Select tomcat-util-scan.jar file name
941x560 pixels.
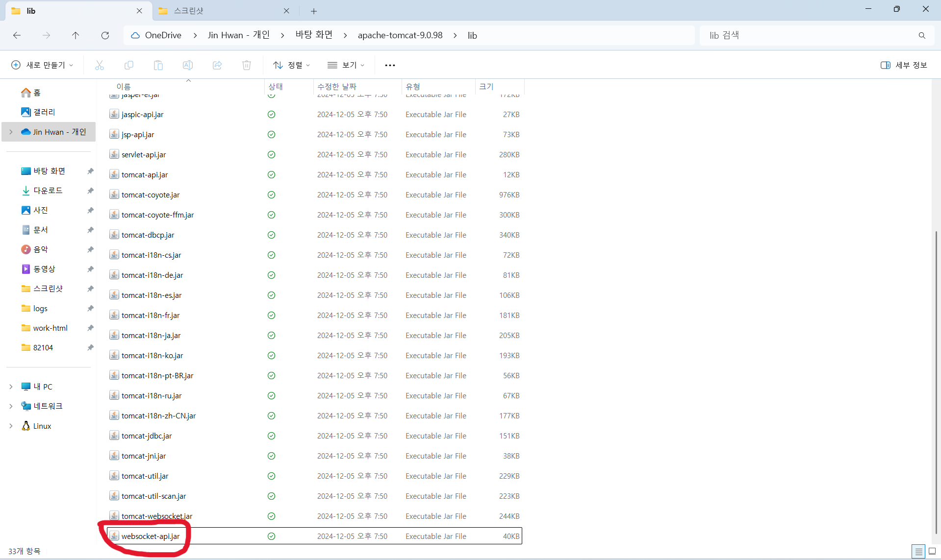pos(153,496)
